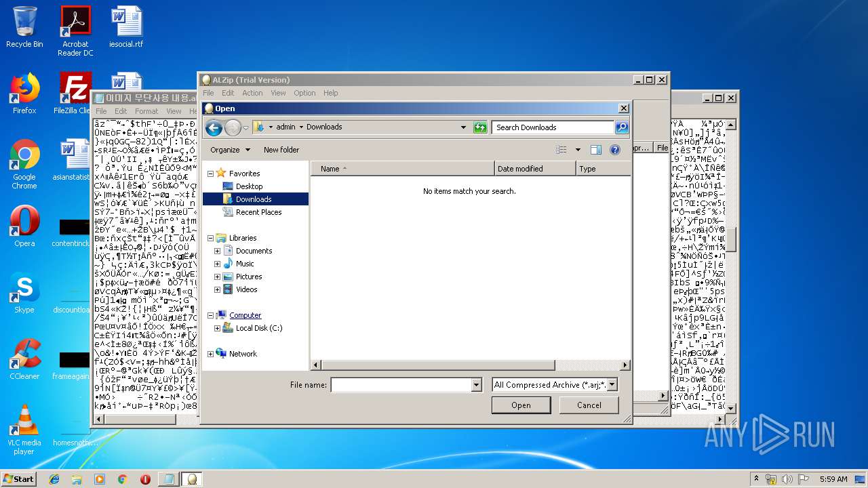868x488 pixels.
Task: Switch to ALZip taskbar button
Action: pos(191,479)
